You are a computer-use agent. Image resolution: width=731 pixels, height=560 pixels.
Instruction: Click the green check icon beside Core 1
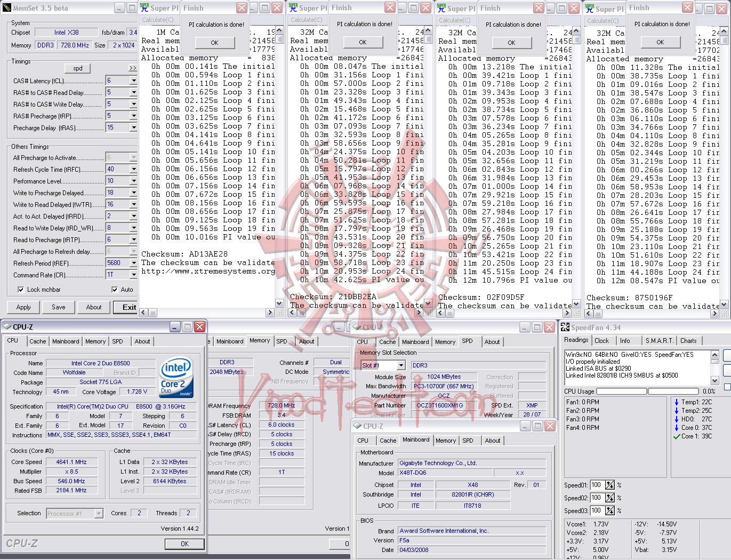(x=677, y=436)
